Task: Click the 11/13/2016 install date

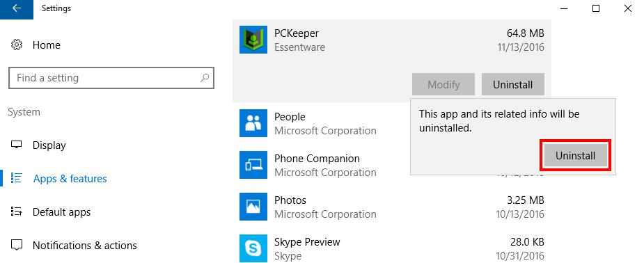Action: [521, 47]
